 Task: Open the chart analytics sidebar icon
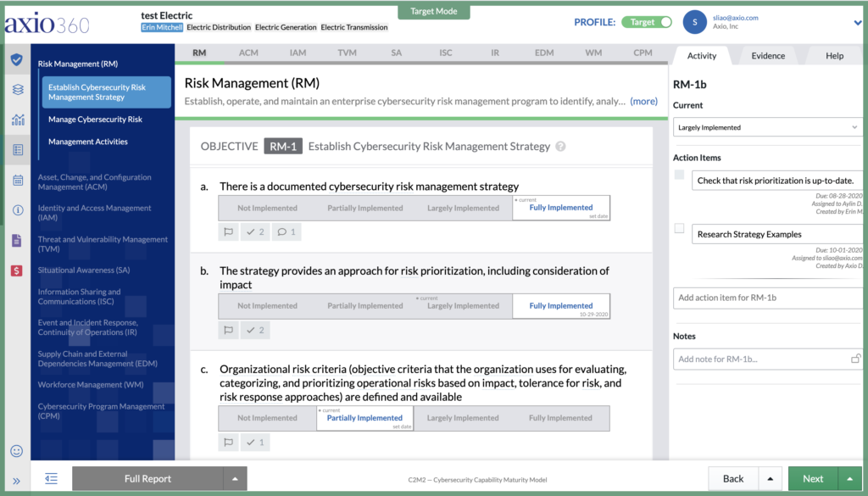[x=17, y=120]
